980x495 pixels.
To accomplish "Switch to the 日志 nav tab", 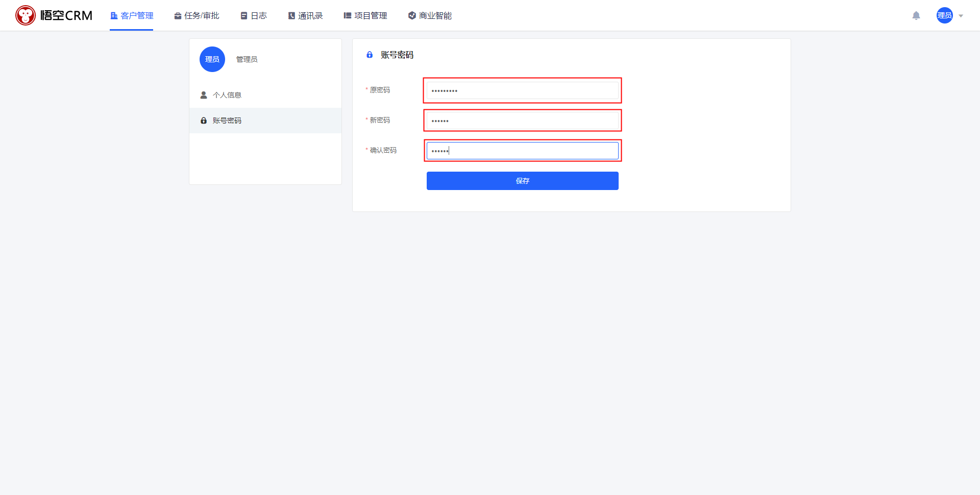I will tap(254, 16).
